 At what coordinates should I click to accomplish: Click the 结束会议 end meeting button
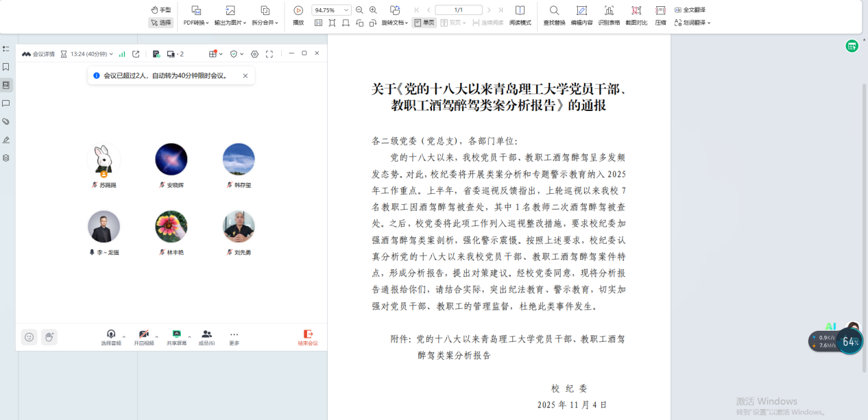click(308, 336)
